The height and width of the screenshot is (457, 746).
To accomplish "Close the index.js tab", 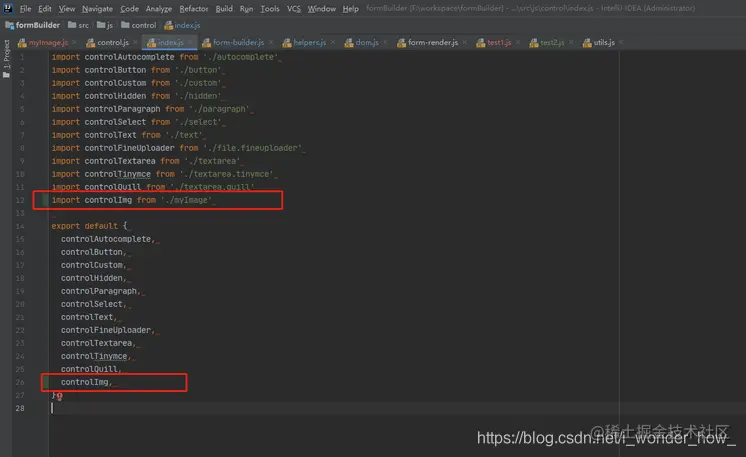I will 190,42.
